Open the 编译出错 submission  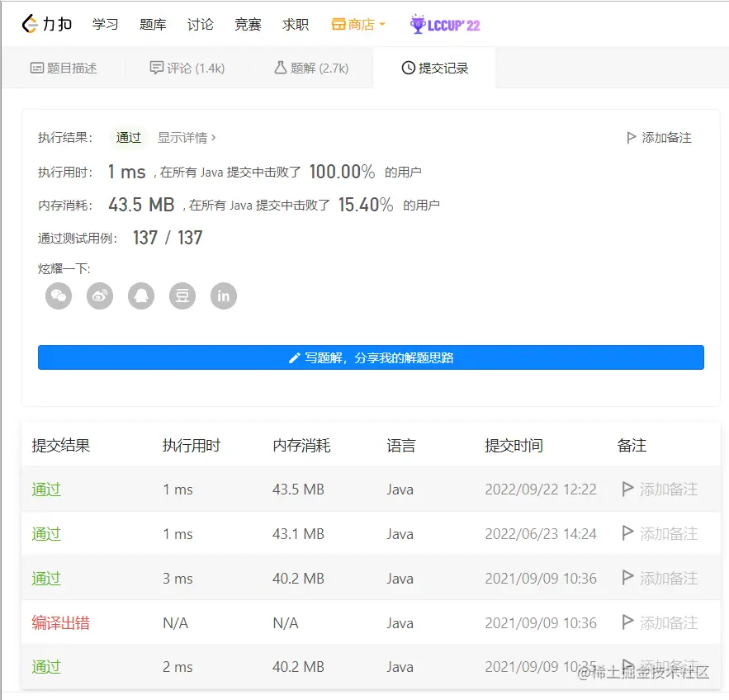pyautogui.click(x=60, y=622)
